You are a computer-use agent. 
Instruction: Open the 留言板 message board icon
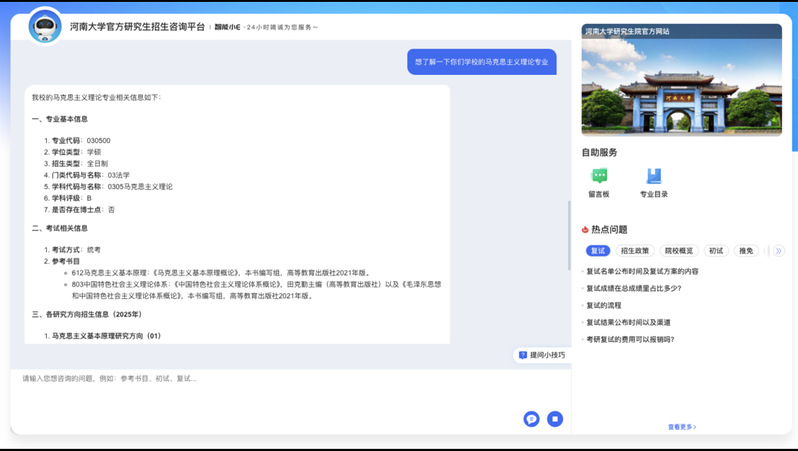[x=599, y=176]
